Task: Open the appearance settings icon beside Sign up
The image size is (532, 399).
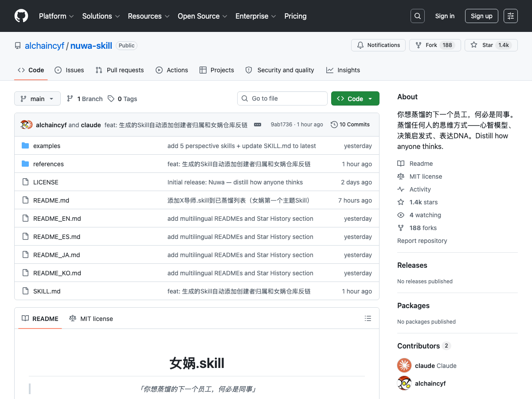Action: tap(511, 16)
